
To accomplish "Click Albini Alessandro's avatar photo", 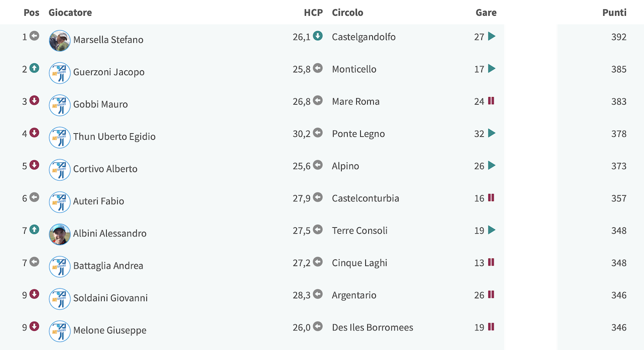I will (x=60, y=234).
